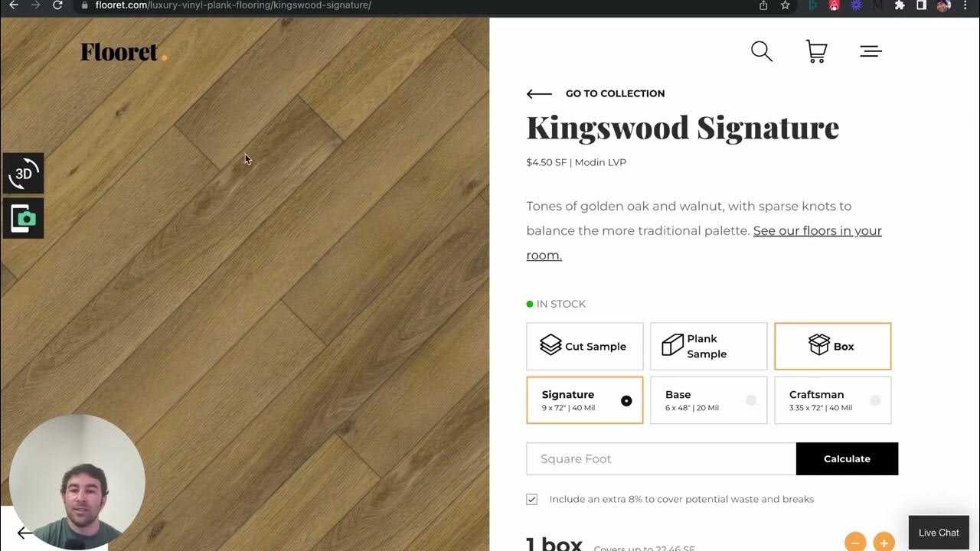Open the hamburger navigation menu

(x=871, y=51)
